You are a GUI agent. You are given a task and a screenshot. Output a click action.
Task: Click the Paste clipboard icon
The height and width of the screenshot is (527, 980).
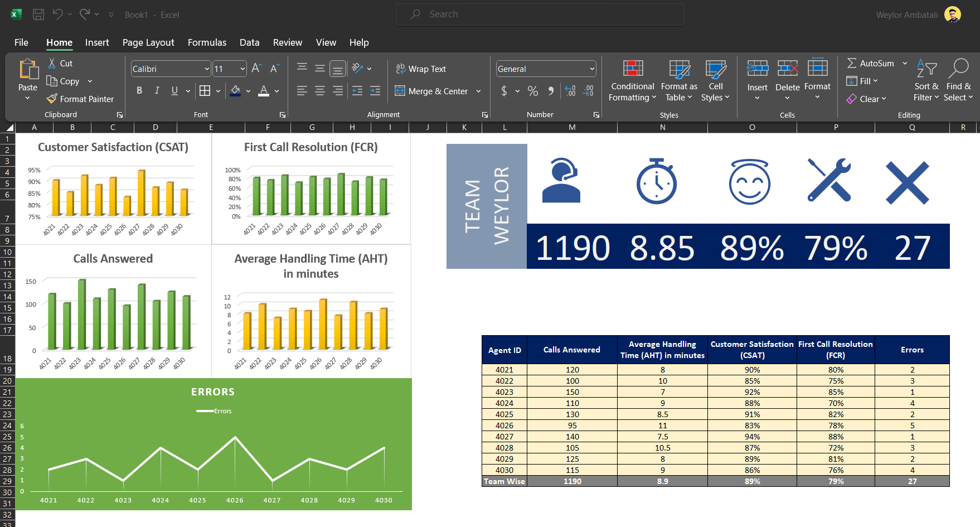[28, 69]
